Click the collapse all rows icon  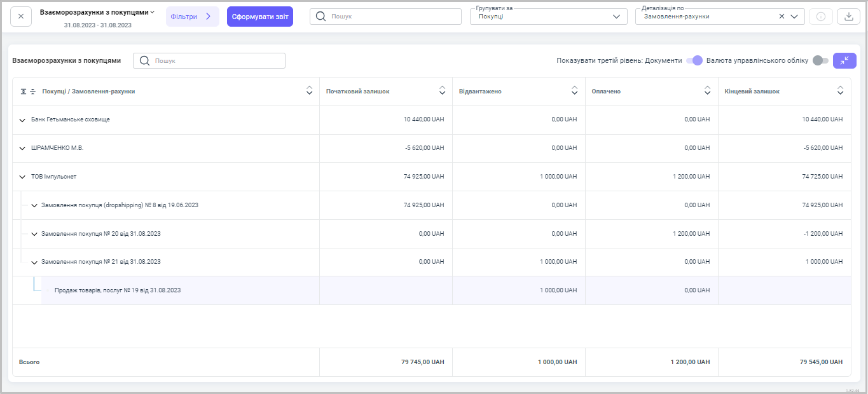[x=32, y=92]
